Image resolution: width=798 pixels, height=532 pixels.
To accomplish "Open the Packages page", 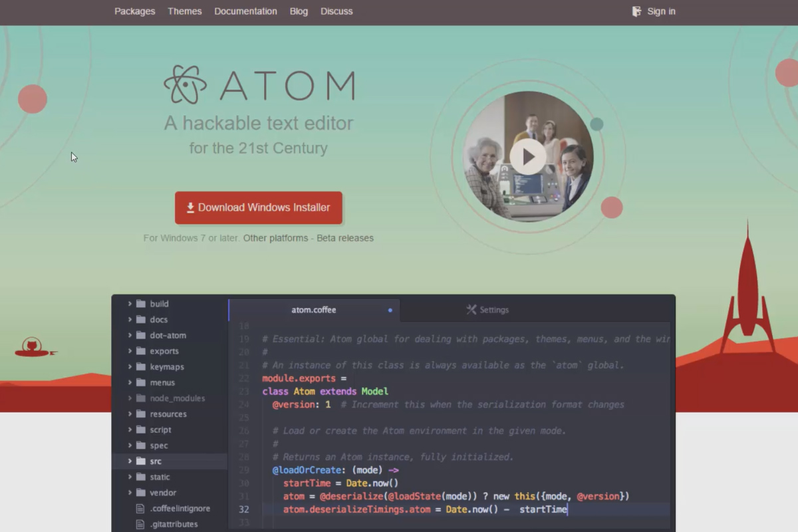I will click(x=134, y=11).
